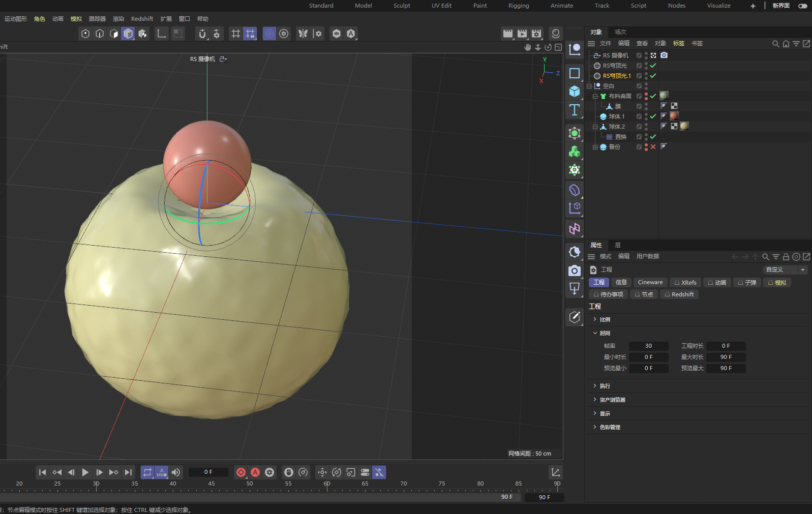Click the red material tag on 球体.1
The image size is (812, 514).
(674, 116)
